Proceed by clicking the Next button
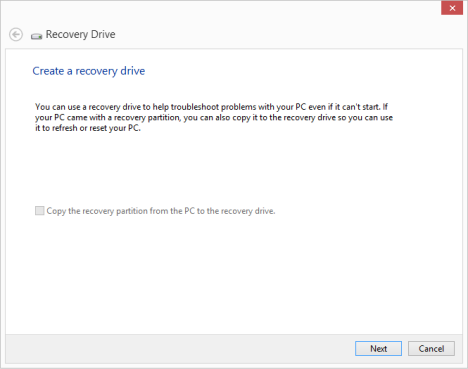This screenshot has height=369, width=468. pos(378,349)
